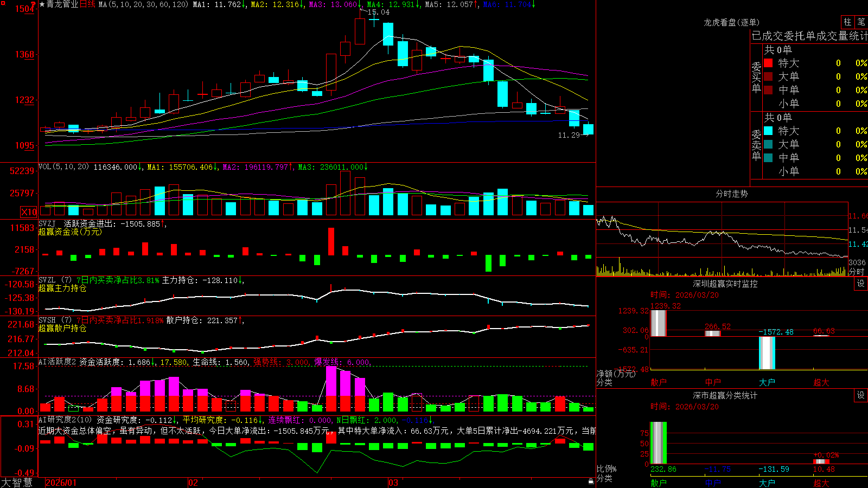Screen dimensions: 868x488
Task: Select the 龙虎看盘(逐单) panel title
Action: [732, 22]
